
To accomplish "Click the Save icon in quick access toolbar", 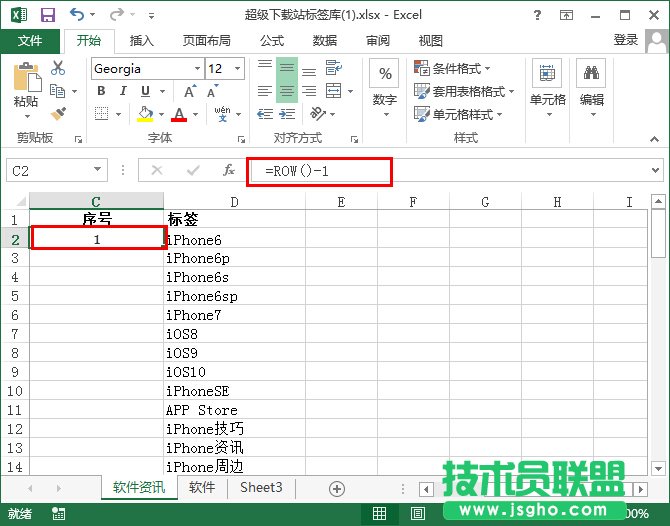I will click(46, 15).
